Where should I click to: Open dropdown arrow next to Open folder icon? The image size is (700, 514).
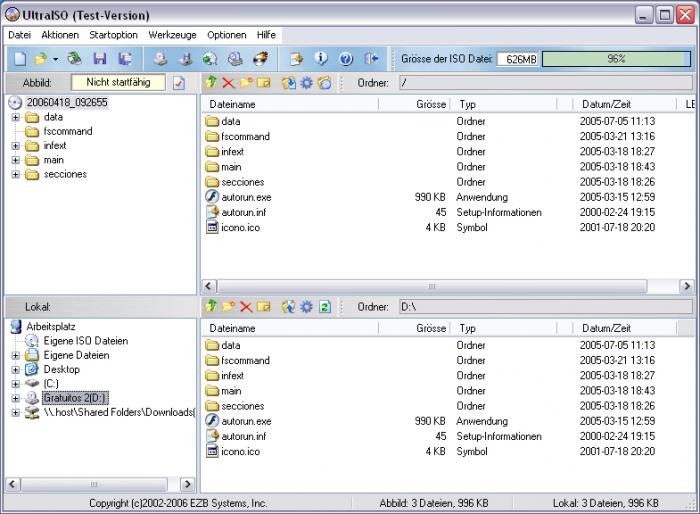click(55, 60)
